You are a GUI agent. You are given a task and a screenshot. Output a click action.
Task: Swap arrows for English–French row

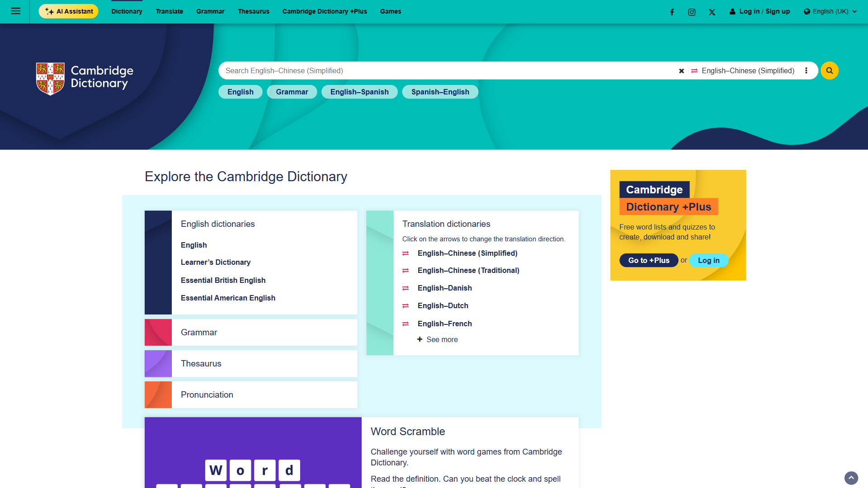click(x=406, y=324)
